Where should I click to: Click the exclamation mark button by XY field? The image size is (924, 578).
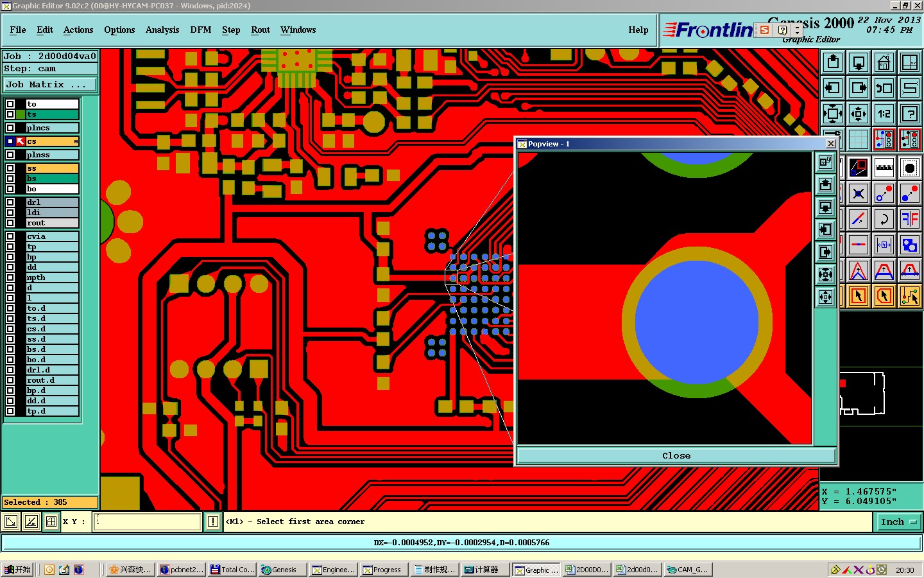[213, 521]
